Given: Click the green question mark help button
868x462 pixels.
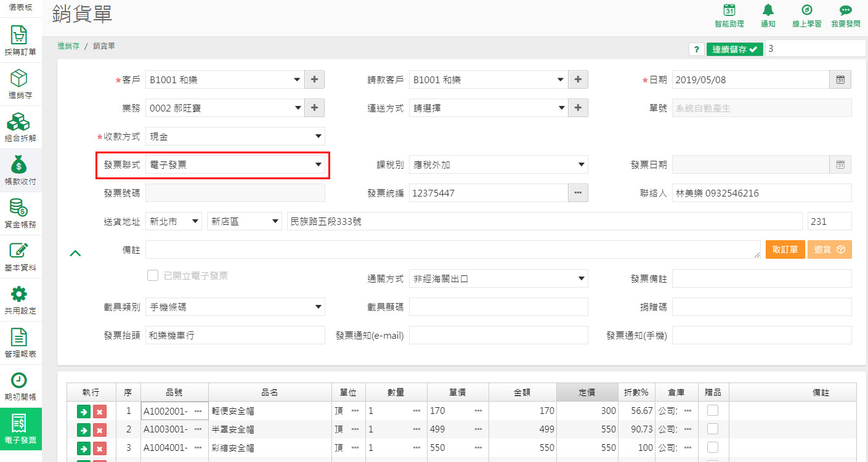Looking at the screenshot, I should (697, 49).
